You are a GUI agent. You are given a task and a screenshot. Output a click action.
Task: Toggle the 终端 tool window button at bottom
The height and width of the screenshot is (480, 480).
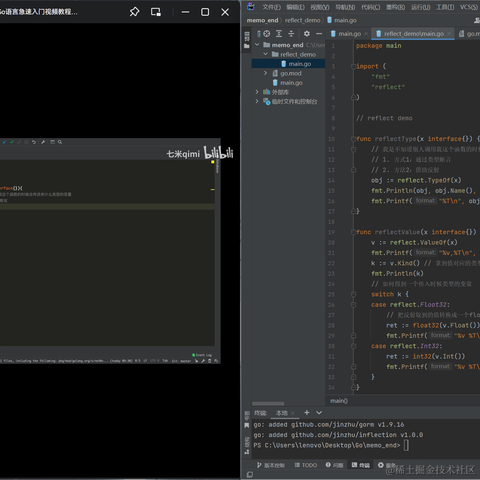click(361, 465)
